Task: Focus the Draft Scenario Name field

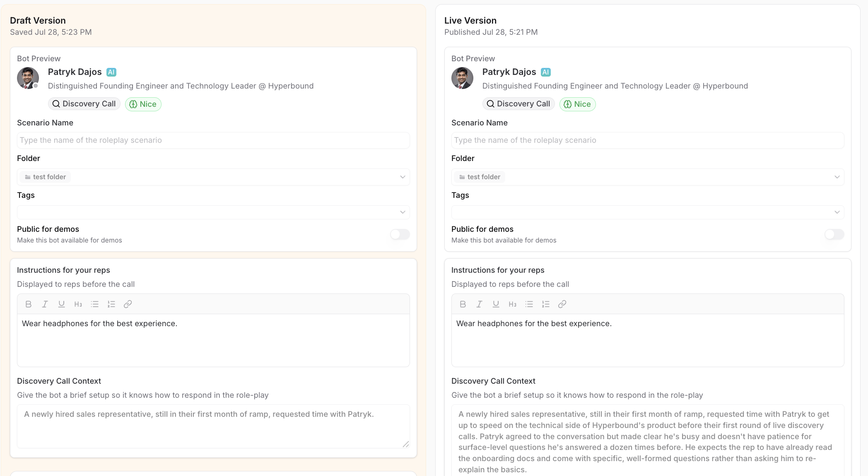Action: (x=213, y=140)
